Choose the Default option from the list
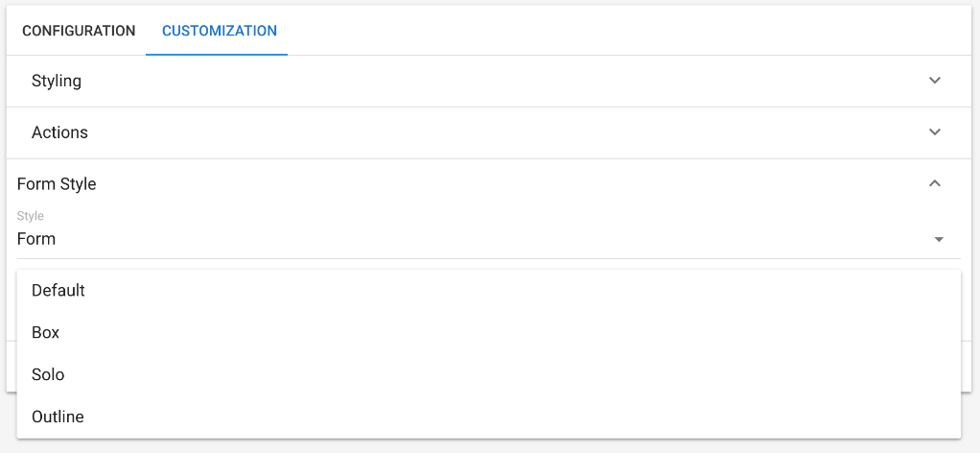 (x=58, y=290)
